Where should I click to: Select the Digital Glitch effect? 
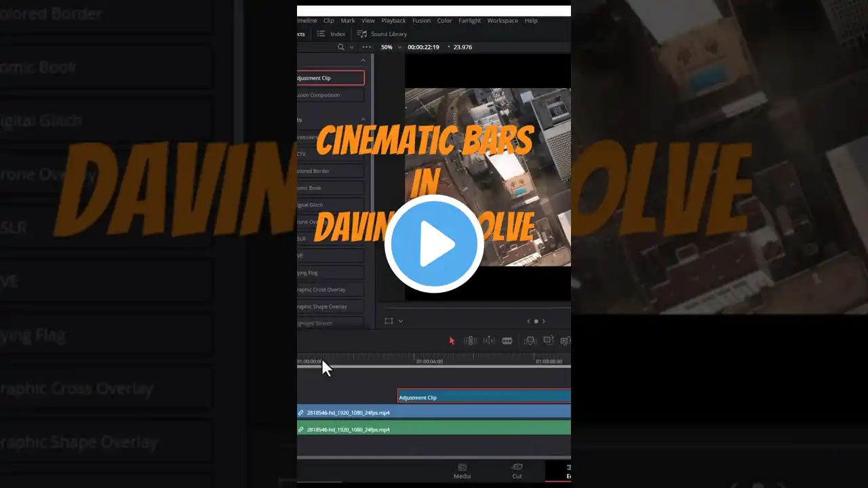[x=330, y=205]
